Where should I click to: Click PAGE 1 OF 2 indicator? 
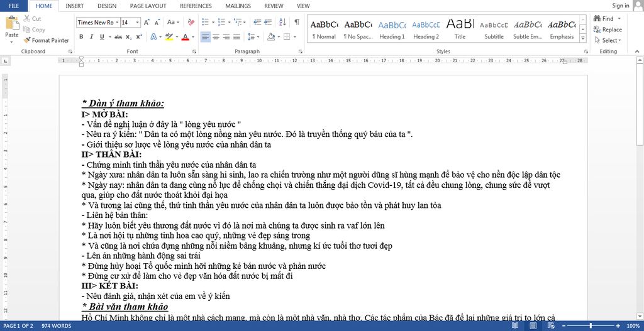click(18, 326)
